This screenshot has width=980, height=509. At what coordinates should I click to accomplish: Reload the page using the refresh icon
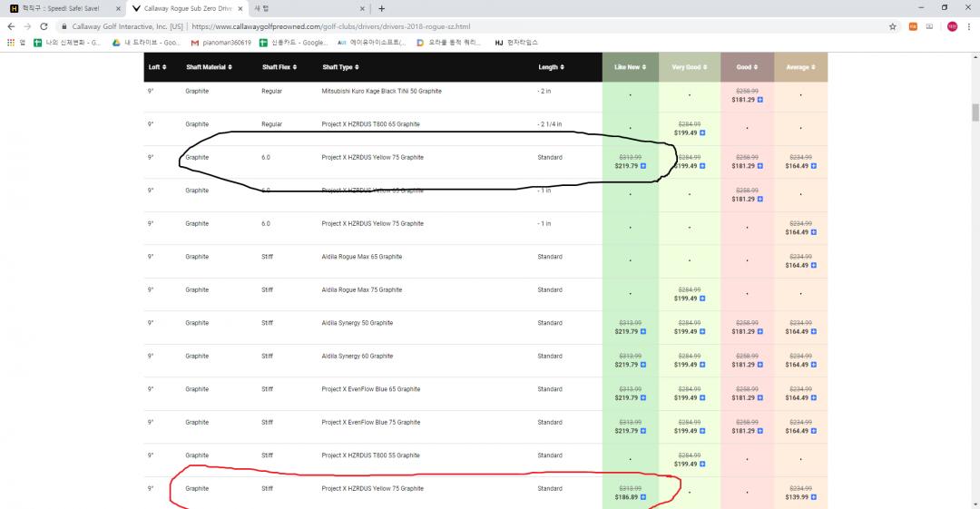click(x=44, y=26)
